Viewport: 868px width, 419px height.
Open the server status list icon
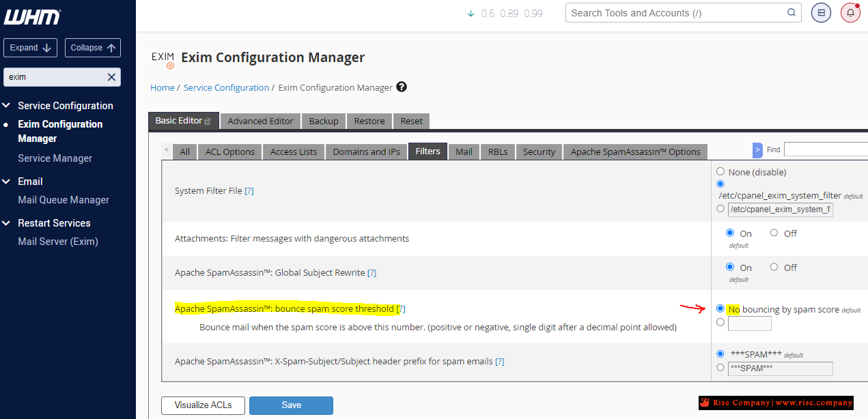821,12
